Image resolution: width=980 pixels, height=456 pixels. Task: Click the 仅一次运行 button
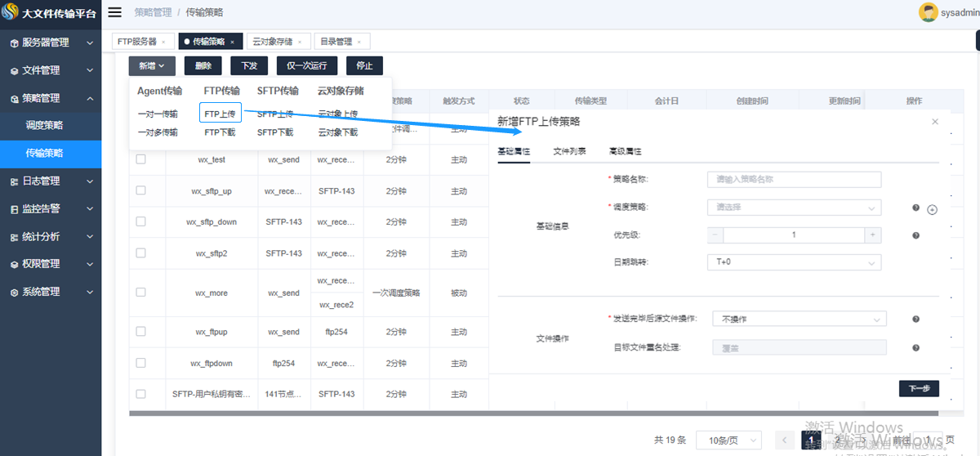tap(307, 66)
